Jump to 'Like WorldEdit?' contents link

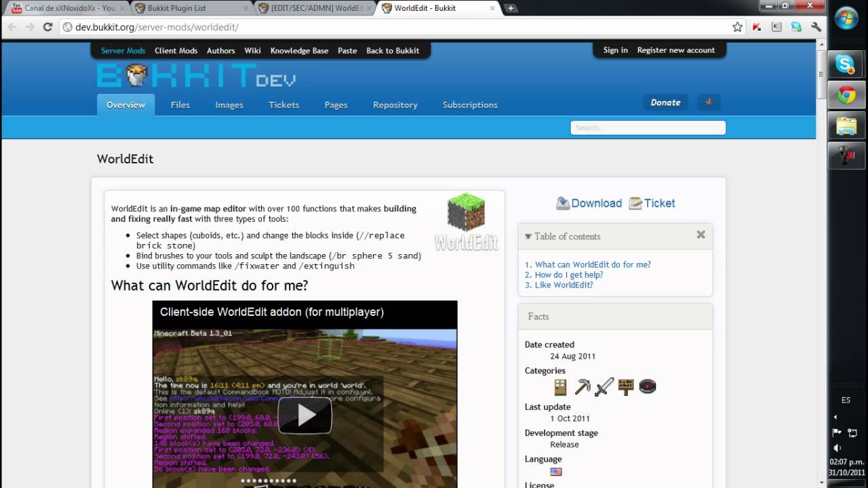tap(564, 285)
